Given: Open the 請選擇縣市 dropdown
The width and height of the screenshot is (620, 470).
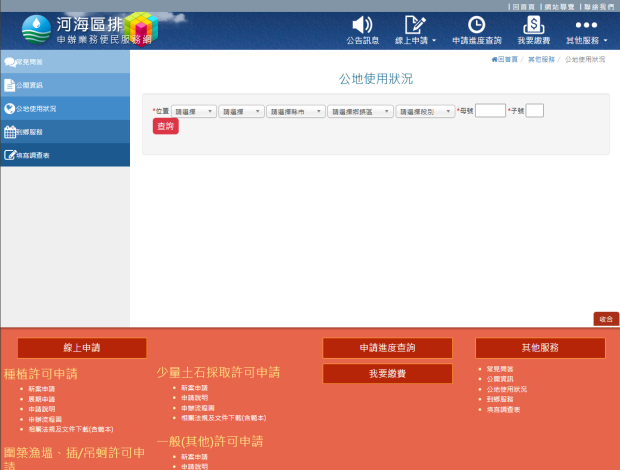Looking at the screenshot, I should 296,112.
